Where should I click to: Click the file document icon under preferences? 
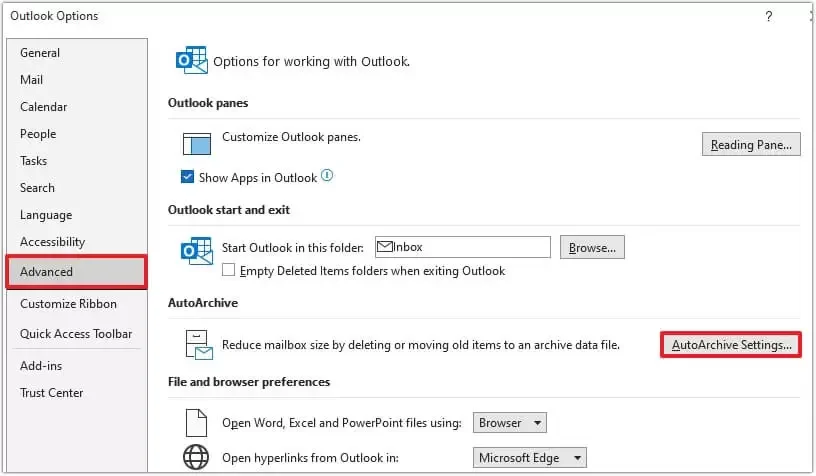pyautogui.click(x=197, y=422)
